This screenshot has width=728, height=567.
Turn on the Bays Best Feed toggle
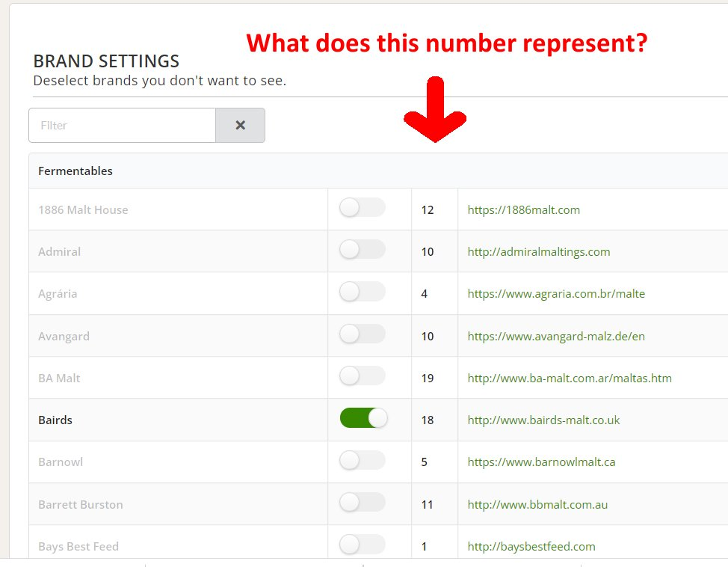pyautogui.click(x=363, y=545)
